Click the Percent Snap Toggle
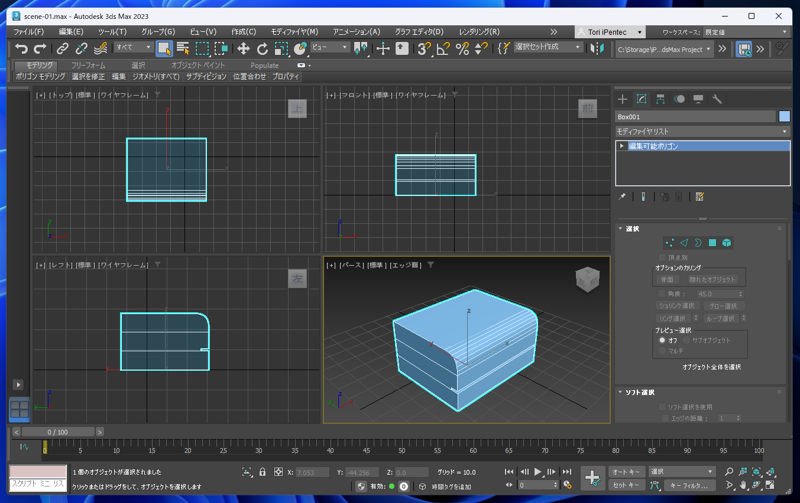 (462, 49)
